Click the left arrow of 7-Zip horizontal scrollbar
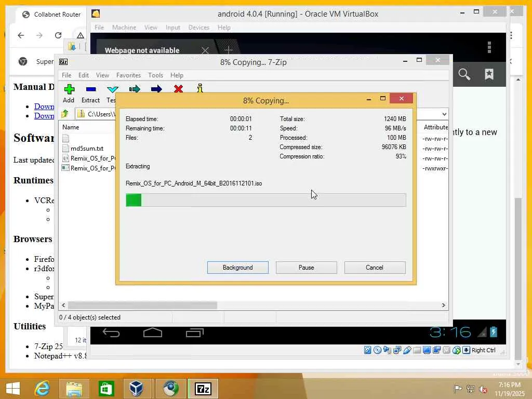This screenshot has height=399, width=532. (x=63, y=305)
